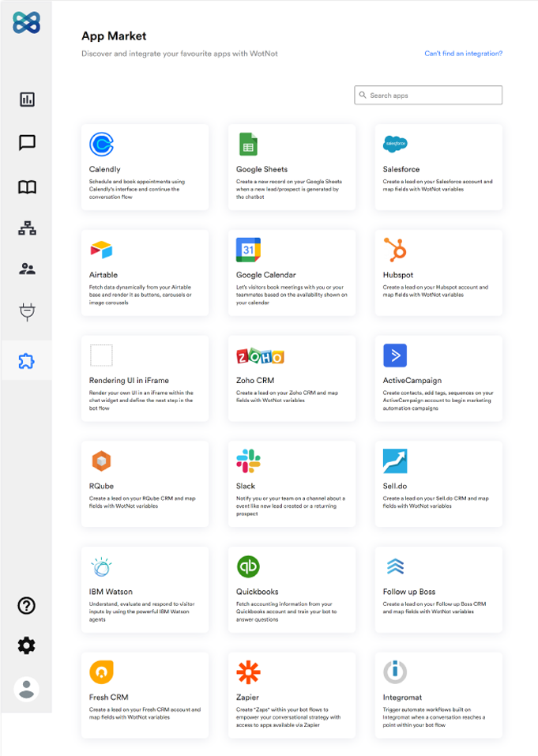The image size is (538, 756).
Task: Click the Zoho logo icon
Action: (261, 356)
